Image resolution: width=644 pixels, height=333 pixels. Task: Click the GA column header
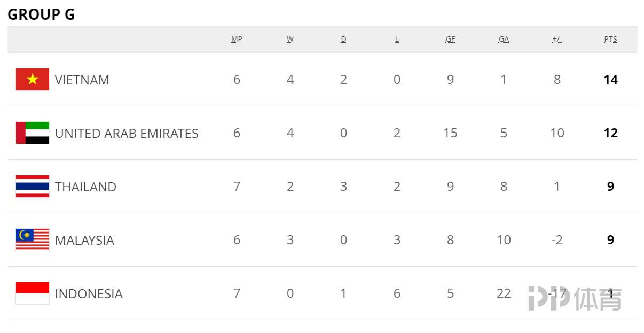coord(504,40)
